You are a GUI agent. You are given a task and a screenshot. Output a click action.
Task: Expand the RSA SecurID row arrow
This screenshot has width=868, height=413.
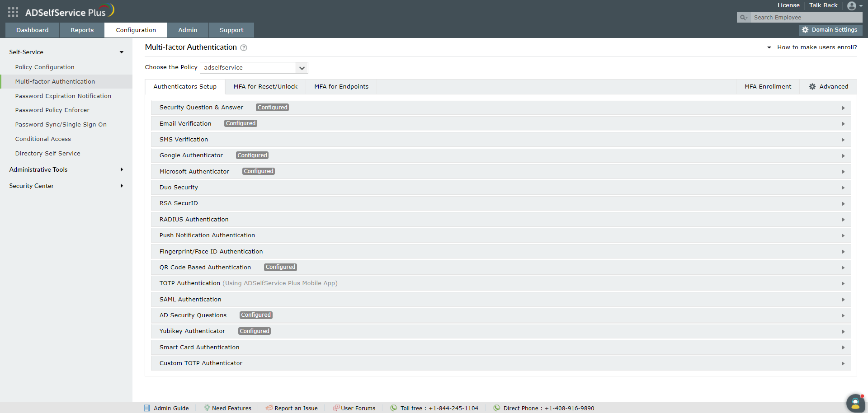click(x=843, y=204)
